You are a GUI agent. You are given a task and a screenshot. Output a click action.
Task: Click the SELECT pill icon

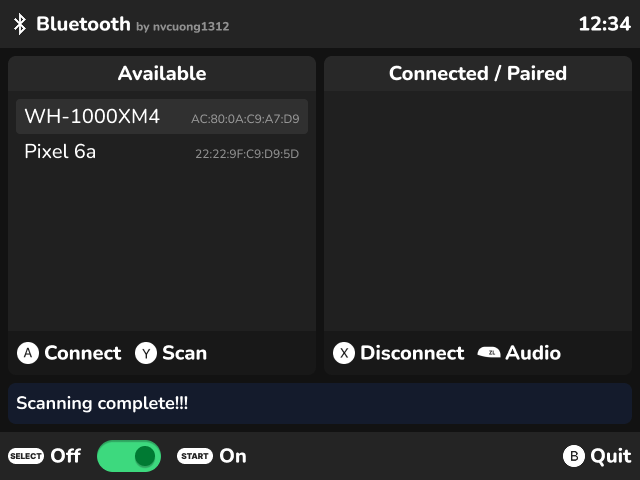[26, 456]
